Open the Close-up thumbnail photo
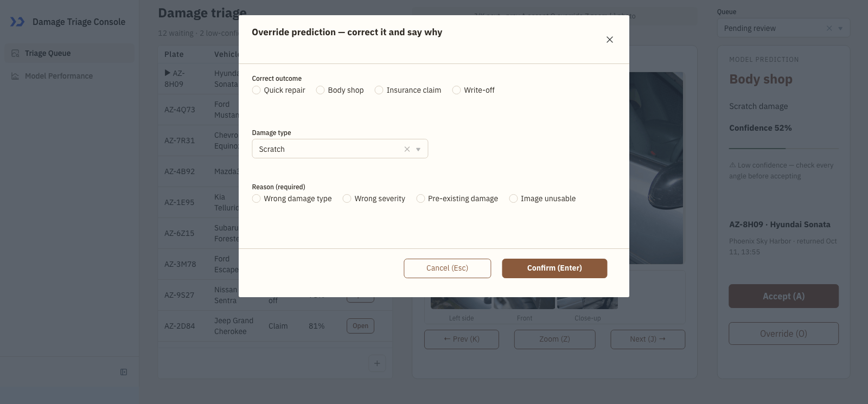Image resolution: width=868 pixels, height=404 pixels. coord(588,303)
